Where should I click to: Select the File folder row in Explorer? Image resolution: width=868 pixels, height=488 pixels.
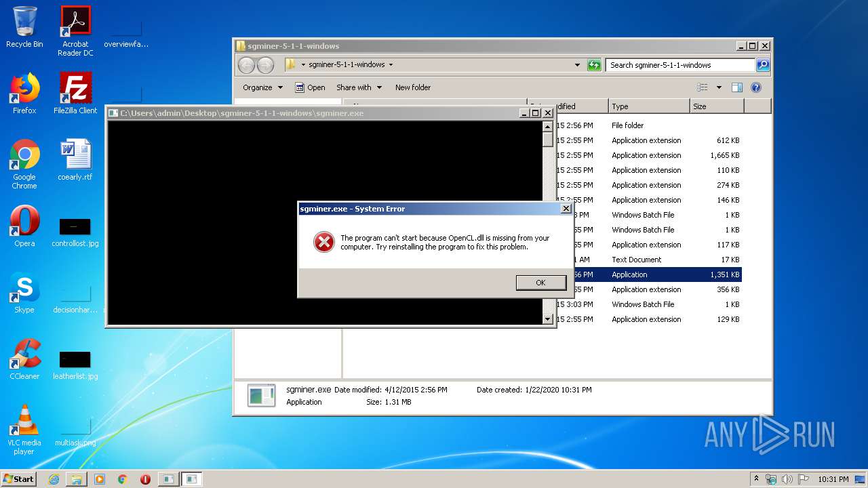pos(648,125)
